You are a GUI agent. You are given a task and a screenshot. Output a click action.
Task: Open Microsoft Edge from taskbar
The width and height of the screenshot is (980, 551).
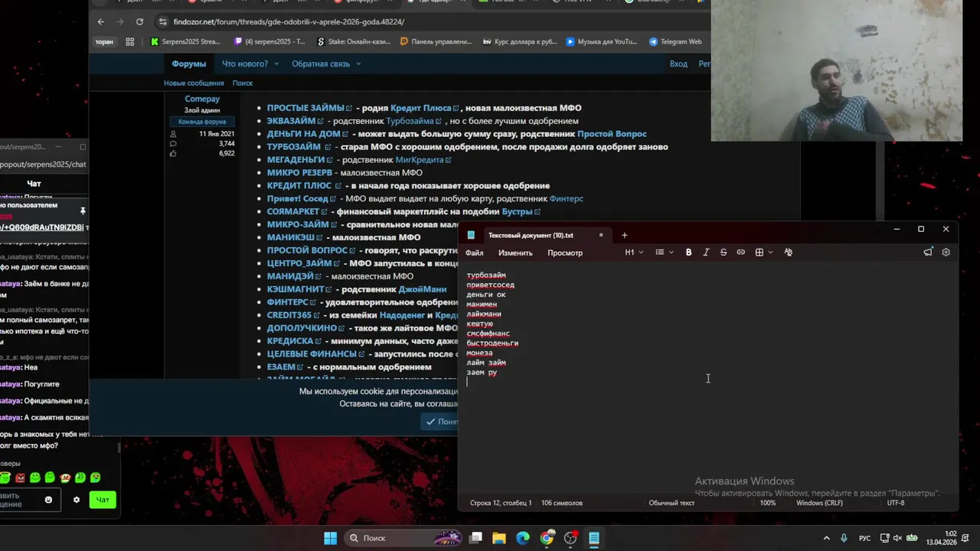click(523, 538)
